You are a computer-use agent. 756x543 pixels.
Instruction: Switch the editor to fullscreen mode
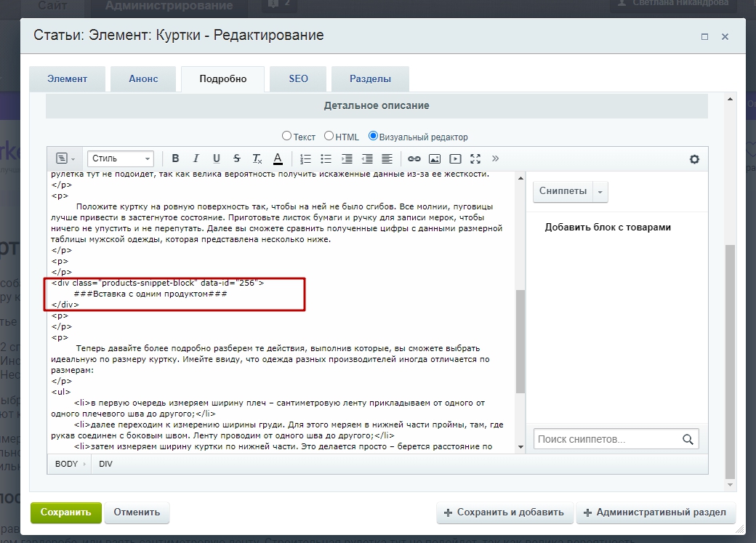[x=475, y=158]
